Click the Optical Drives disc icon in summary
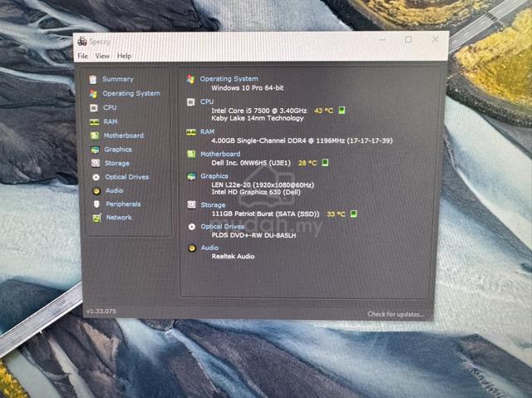 pos(192,227)
